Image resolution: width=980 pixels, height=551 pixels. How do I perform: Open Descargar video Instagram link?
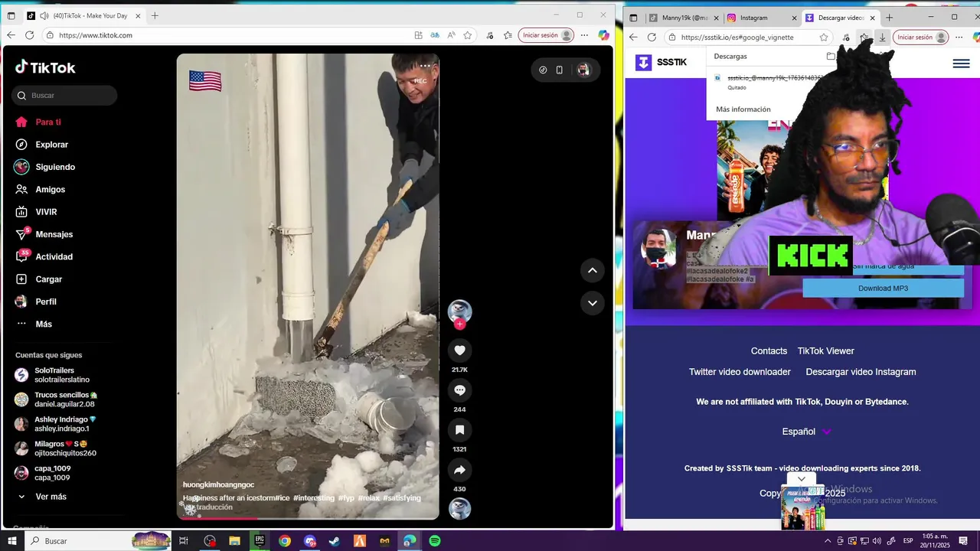click(x=861, y=372)
